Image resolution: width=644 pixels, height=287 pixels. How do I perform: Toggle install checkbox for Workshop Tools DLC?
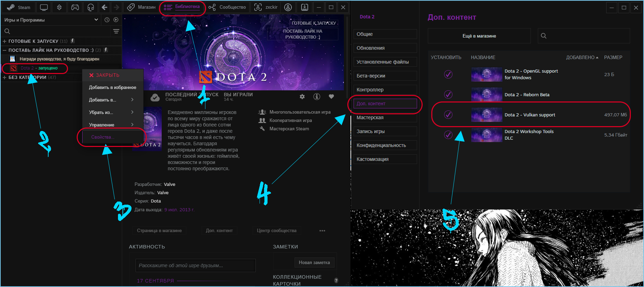point(448,135)
